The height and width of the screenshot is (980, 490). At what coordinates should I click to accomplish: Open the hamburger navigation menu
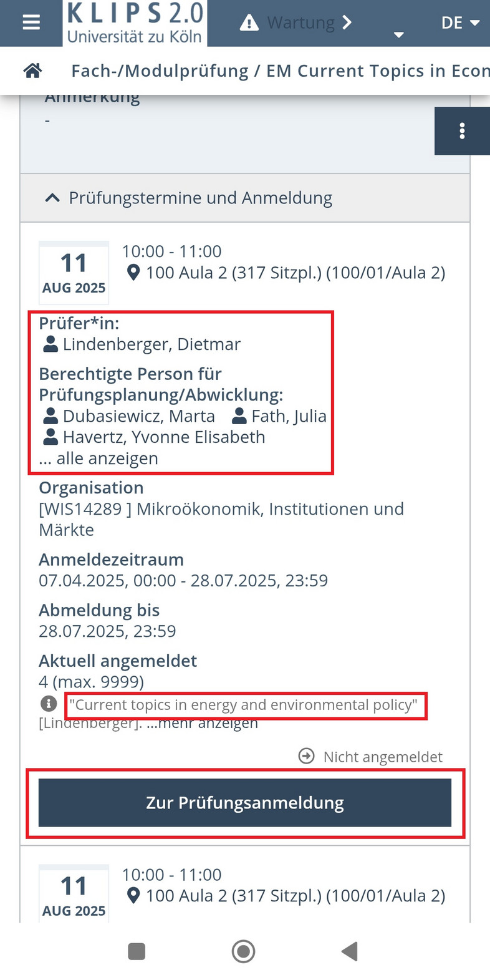tap(31, 22)
